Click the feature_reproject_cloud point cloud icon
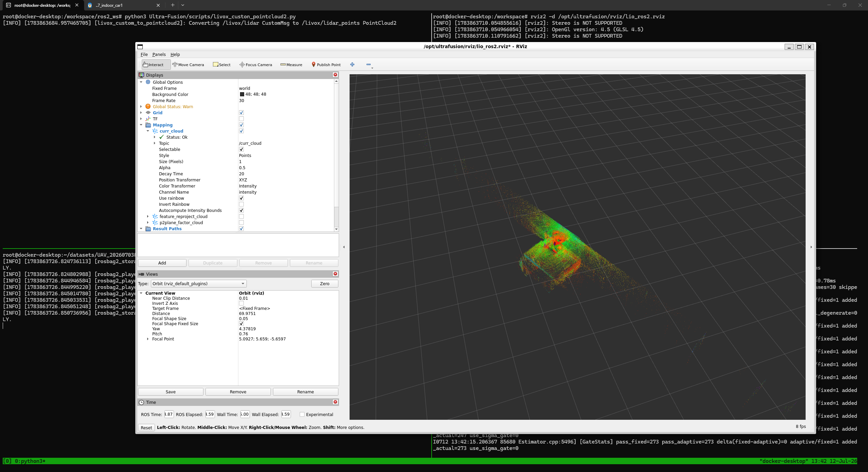Image resolution: width=868 pixels, height=472 pixels. click(x=155, y=216)
